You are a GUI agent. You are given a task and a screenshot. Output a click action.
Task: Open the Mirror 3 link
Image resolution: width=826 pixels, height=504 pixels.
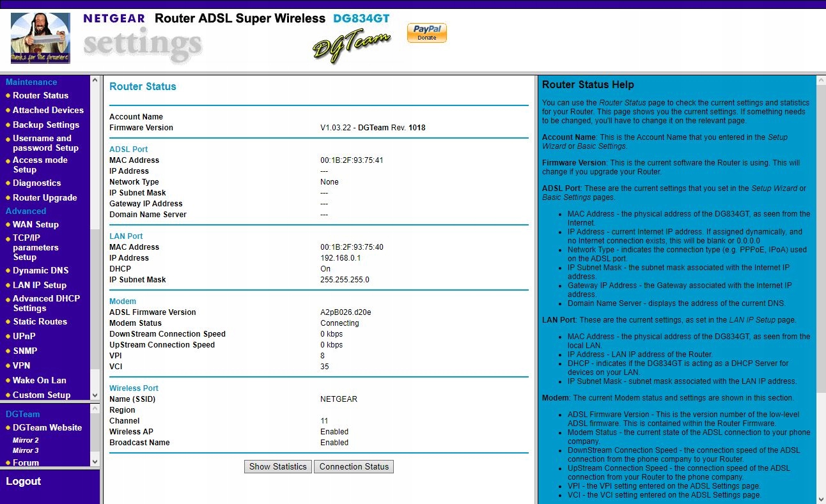click(26, 450)
